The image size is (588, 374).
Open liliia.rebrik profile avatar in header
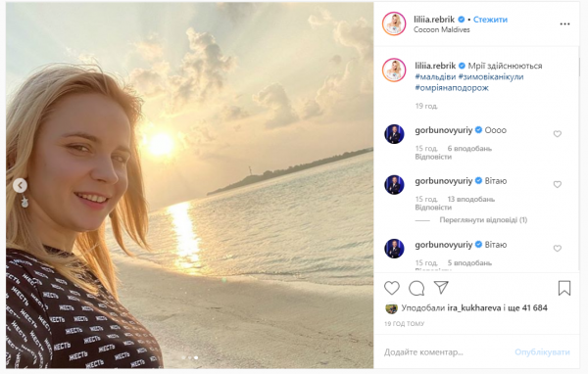point(394,23)
